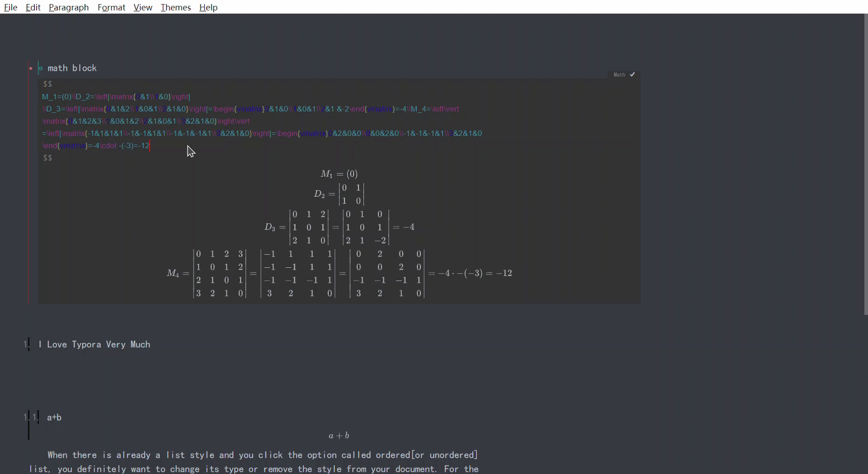Screen dimensions: 868x474
Task: Click the Math block confirm checkmark
Action: pos(632,75)
